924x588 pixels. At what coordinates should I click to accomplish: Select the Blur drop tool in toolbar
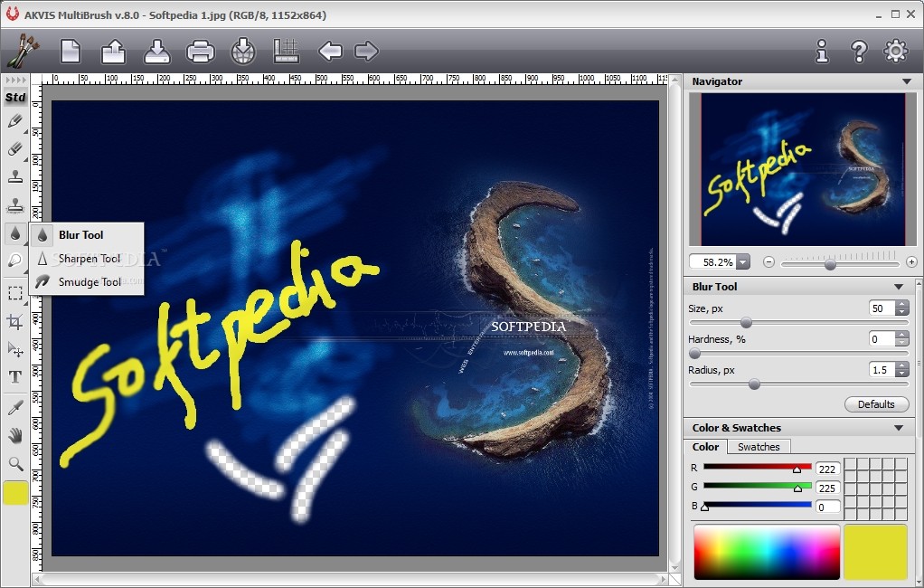[15, 233]
